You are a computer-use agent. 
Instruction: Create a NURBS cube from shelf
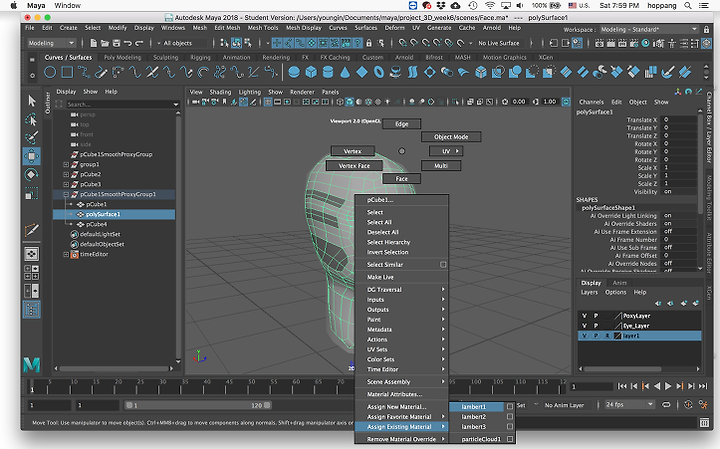(x=311, y=72)
